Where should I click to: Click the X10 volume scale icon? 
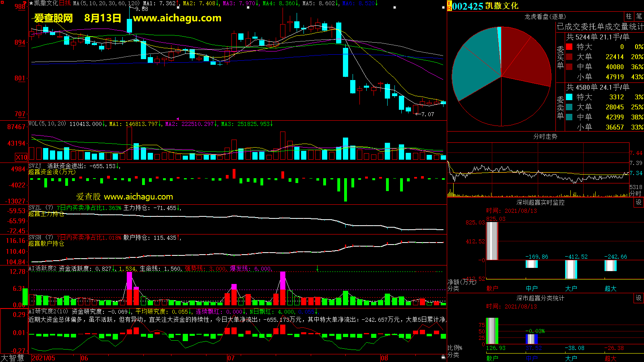click(21, 157)
